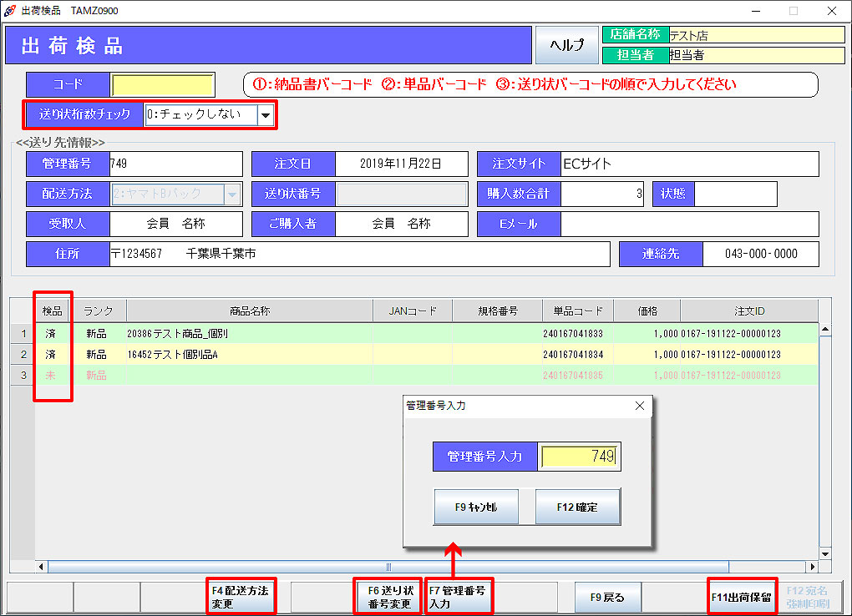The image size is (852, 616).
Task: Click the Eメール text field
Action: [688, 224]
